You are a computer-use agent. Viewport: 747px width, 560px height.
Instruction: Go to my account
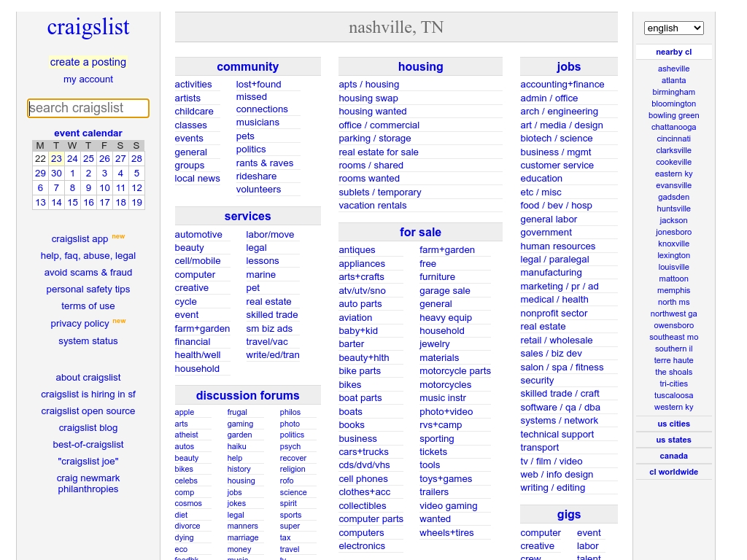tap(88, 79)
